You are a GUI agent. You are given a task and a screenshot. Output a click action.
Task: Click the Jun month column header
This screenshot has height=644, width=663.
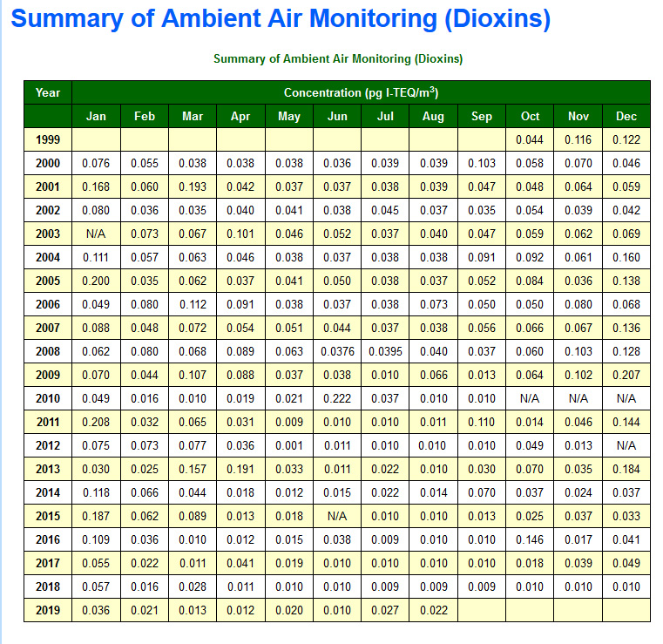[337, 116]
